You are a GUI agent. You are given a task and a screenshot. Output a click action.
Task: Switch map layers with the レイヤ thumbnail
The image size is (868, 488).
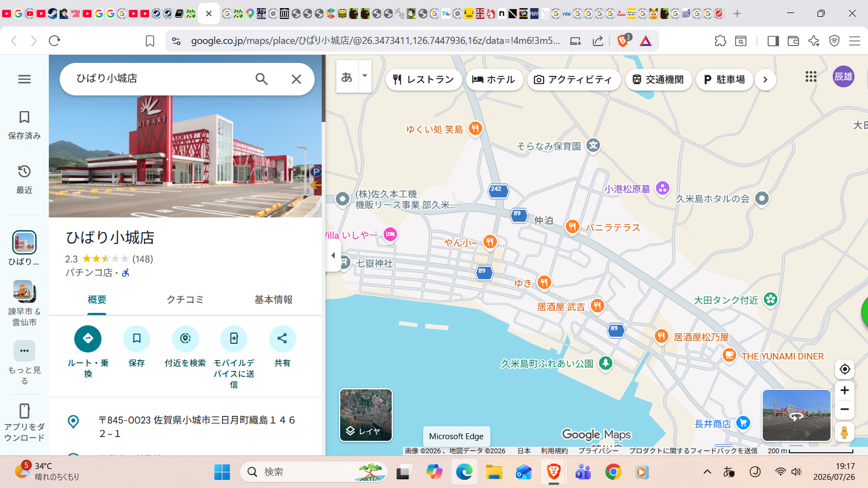point(366,415)
